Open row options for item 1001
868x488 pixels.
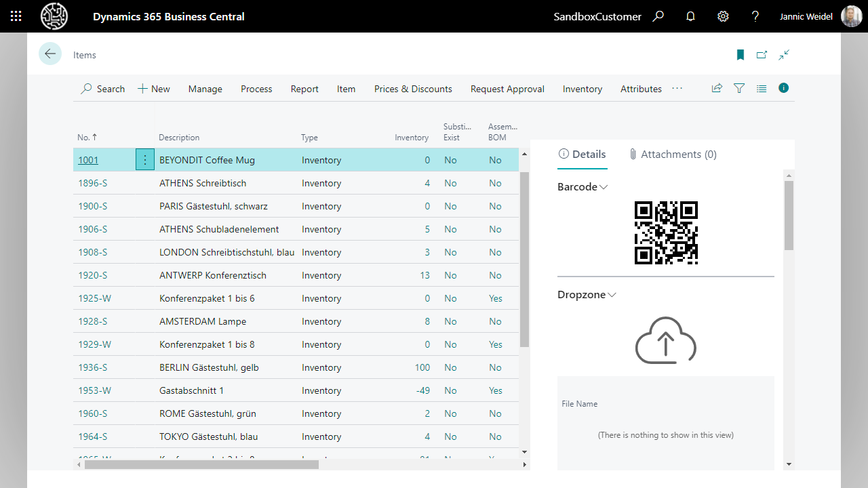coord(145,160)
